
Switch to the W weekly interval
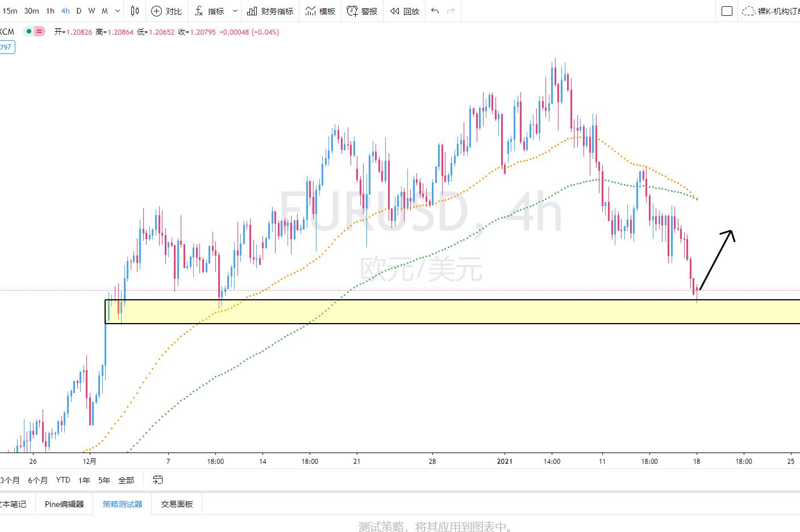pos(91,11)
